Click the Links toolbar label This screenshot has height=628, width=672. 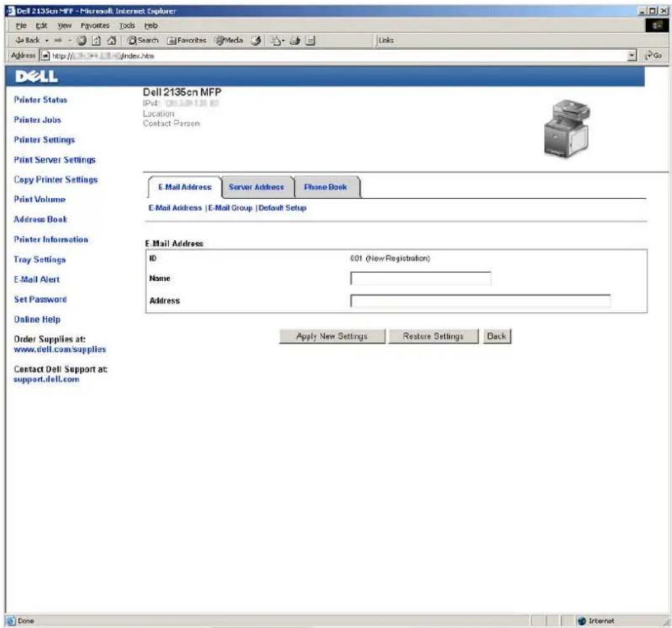tap(386, 40)
